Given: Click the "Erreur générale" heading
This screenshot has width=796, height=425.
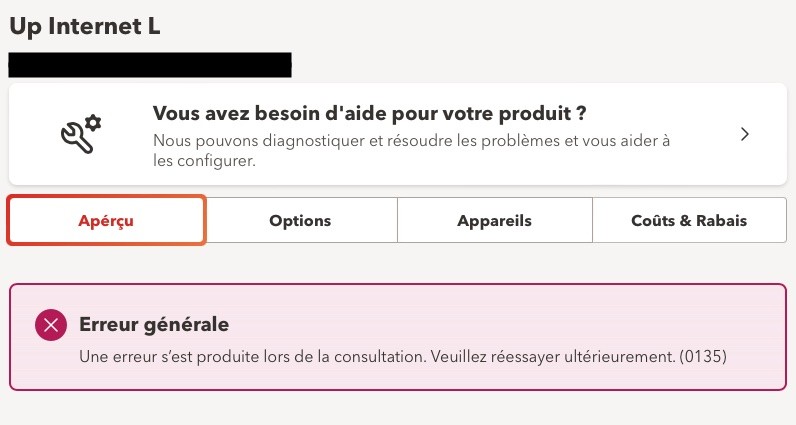Looking at the screenshot, I should coord(154,324).
